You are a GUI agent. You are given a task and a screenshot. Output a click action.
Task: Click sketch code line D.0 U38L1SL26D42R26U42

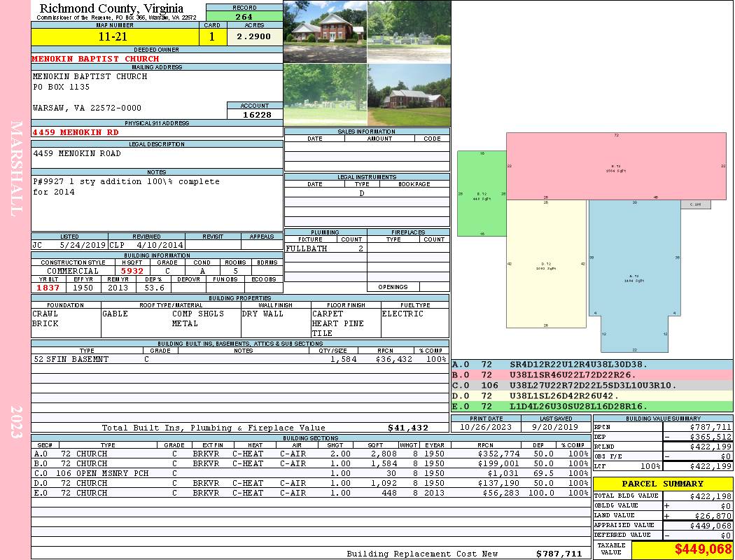tap(592, 395)
